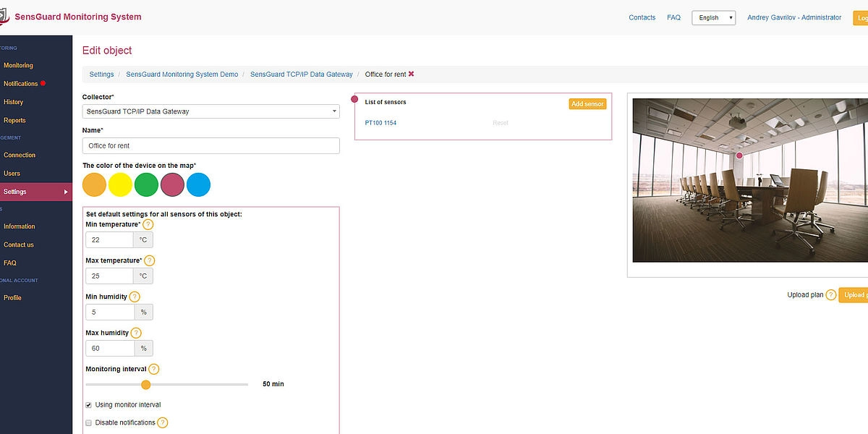The image size is (868, 434).
Task: Go to Settings breadcrumb
Action: pos(101,75)
